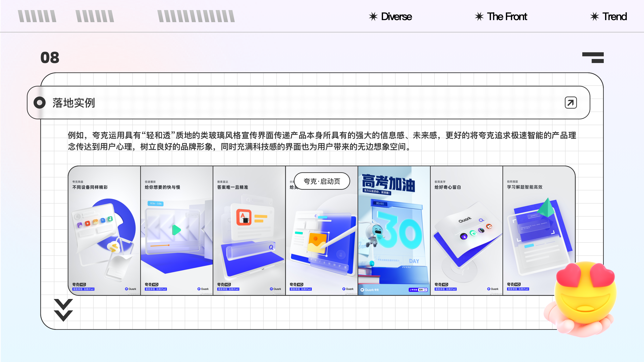
Task: Open the 不同设备同样精彩 poster
Action: coord(104,230)
